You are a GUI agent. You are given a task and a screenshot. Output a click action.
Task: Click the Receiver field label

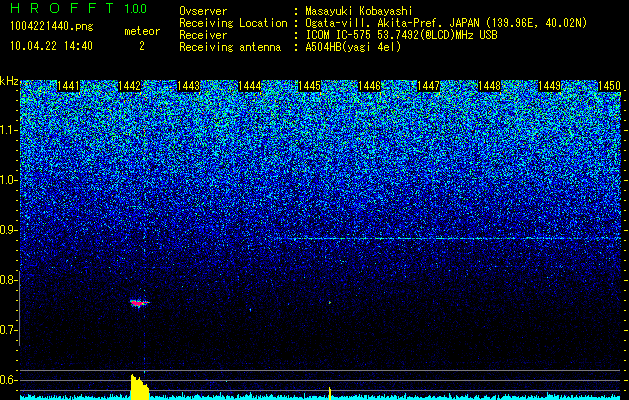[x=203, y=35]
